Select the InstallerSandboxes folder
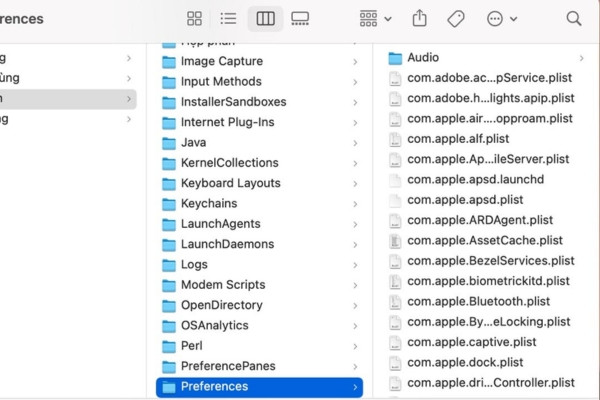Image resolution: width=600 pixels, height=400 pixels. [259, 102]
